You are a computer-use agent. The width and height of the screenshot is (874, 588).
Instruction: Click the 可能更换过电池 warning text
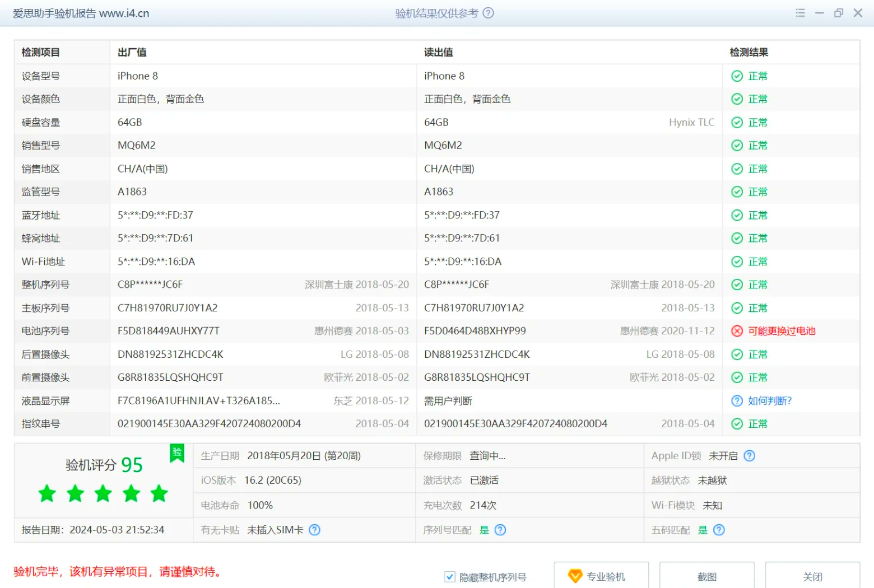(x=782, y=331)
